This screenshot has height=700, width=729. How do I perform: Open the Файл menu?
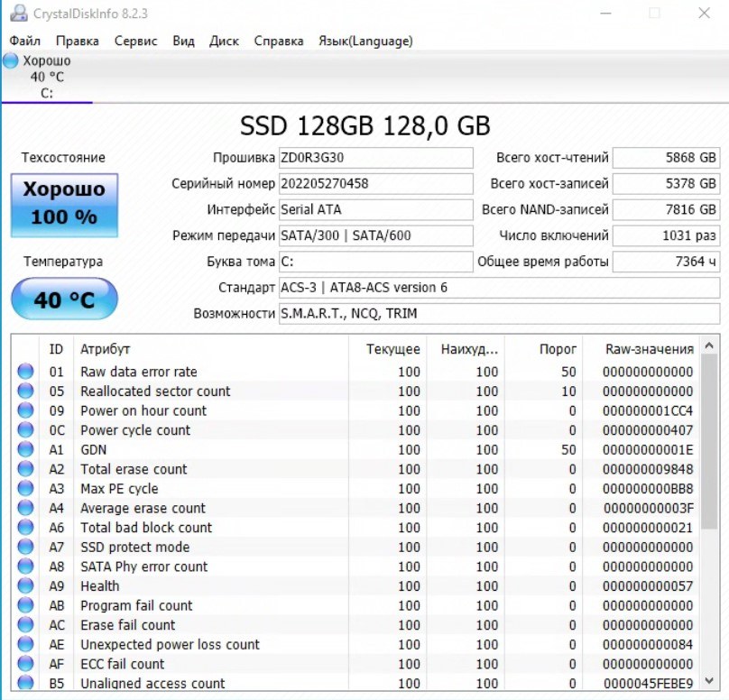(25, 41)
